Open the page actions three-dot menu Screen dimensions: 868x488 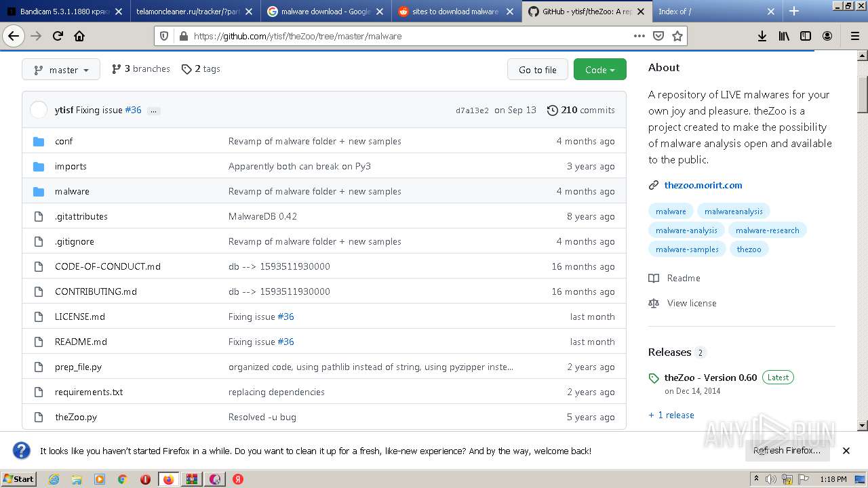point(639,36)
